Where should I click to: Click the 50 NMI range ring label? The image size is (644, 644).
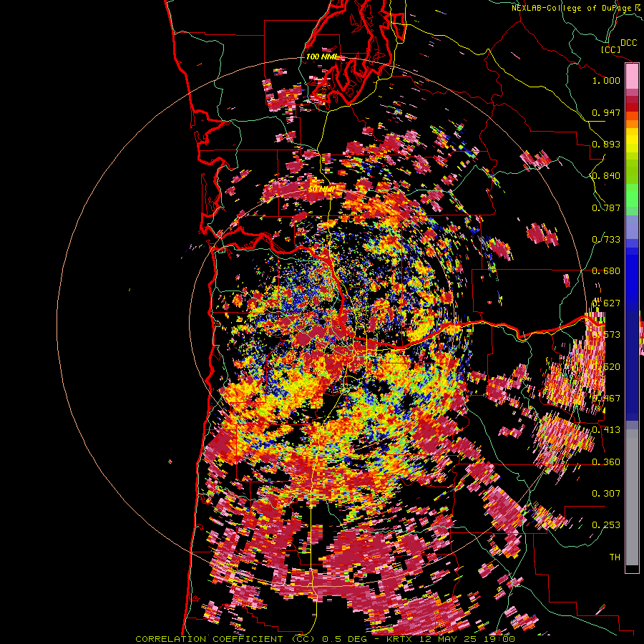tap(321, 190)
